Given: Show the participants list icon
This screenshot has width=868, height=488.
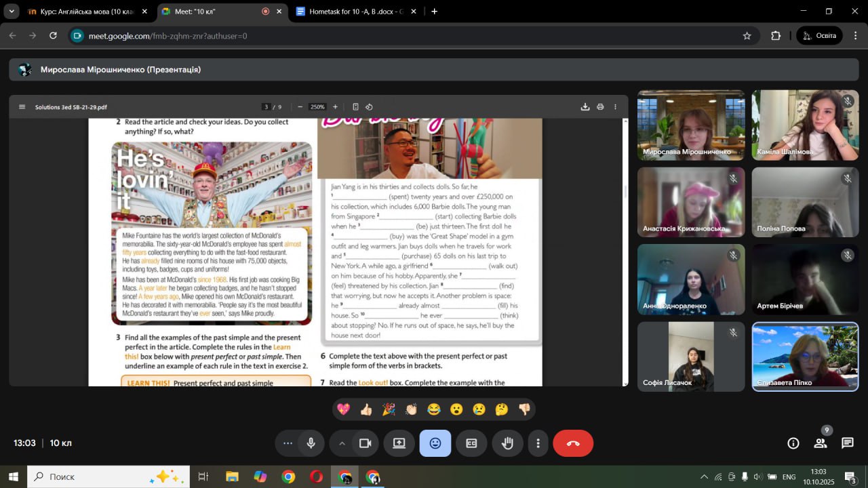Looking at the screenshot, I should pos(820,443).
